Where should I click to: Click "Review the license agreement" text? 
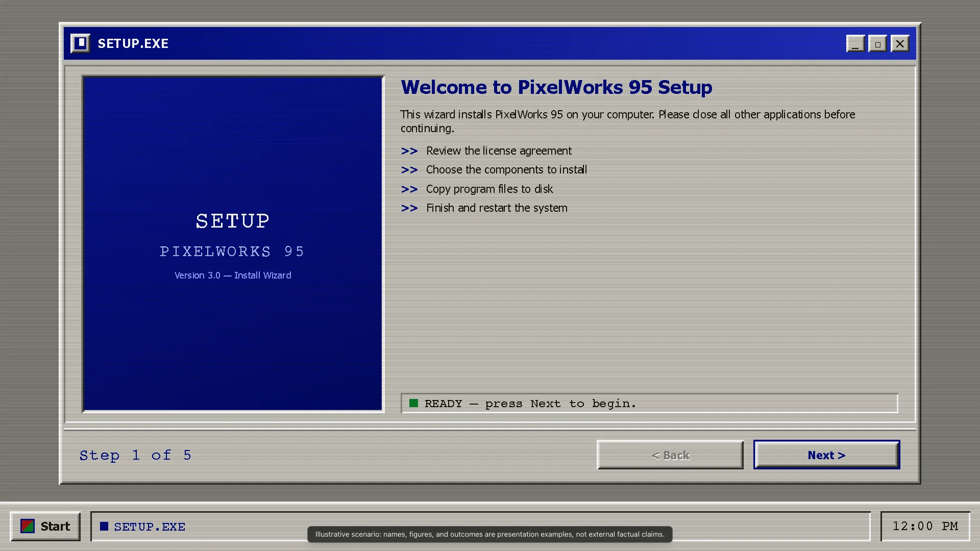pyautogui.click(x=499, y=151)
